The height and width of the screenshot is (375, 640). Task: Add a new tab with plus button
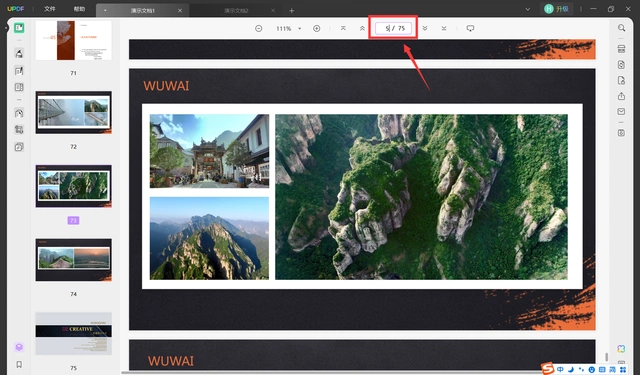pyautogui.click(x=291, y=11)
